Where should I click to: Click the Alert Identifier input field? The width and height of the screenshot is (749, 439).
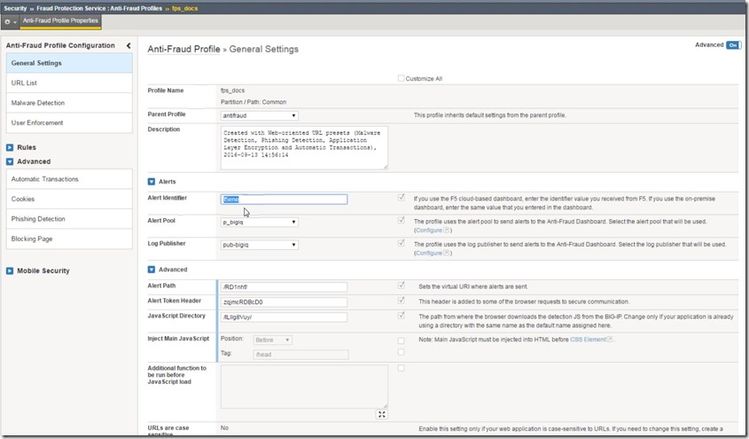283,199
